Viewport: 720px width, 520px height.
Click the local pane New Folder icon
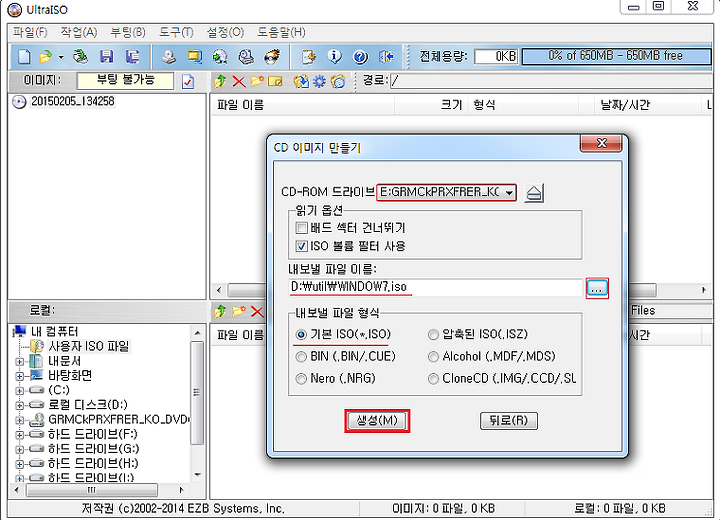point(239,311)
